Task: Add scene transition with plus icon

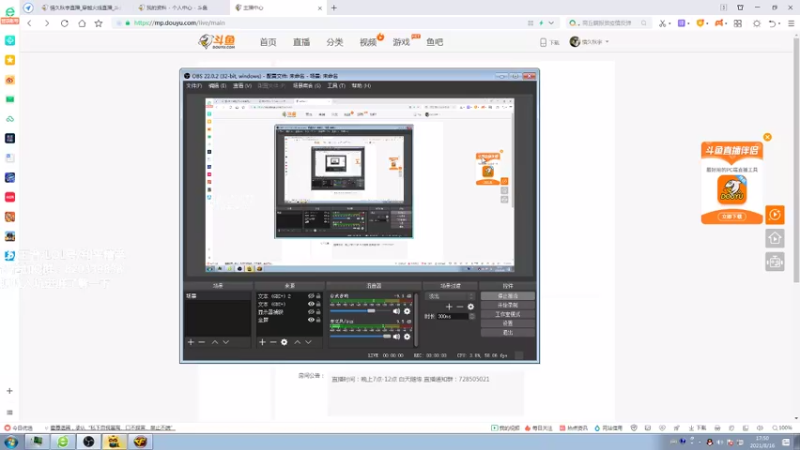Action: point(449,307)
